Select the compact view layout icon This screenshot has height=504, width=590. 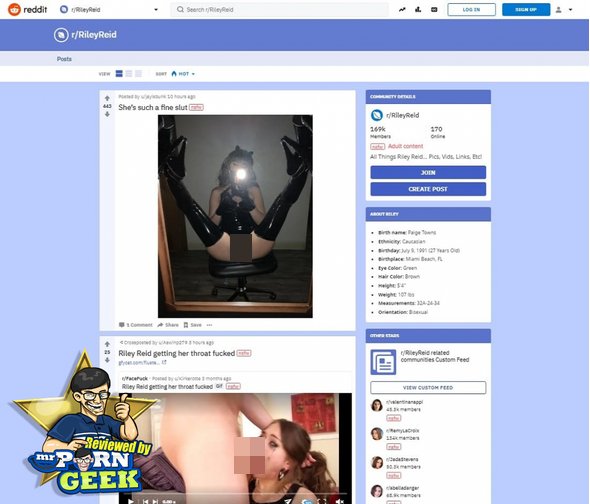coord(138,73)
